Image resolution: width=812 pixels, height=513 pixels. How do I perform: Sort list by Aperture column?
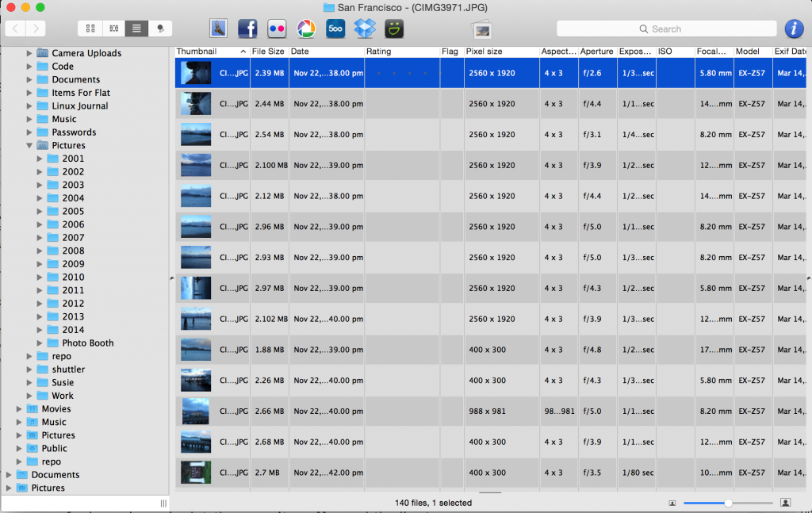[596, 52]
